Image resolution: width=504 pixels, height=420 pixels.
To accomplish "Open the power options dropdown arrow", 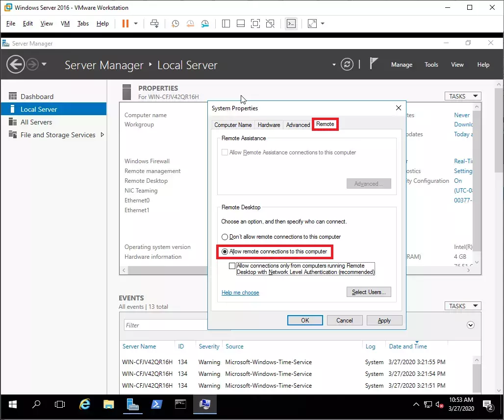I will 136,24.
